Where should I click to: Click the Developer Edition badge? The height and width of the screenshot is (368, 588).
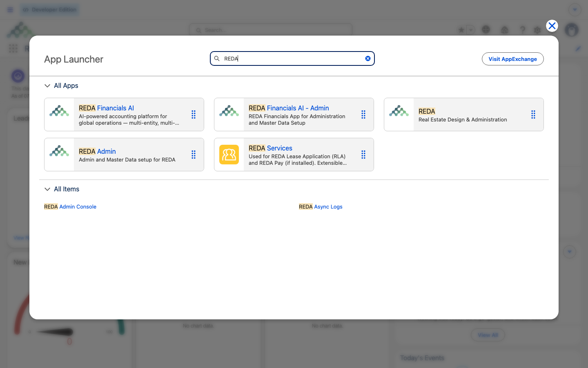[x=50, y=9]
